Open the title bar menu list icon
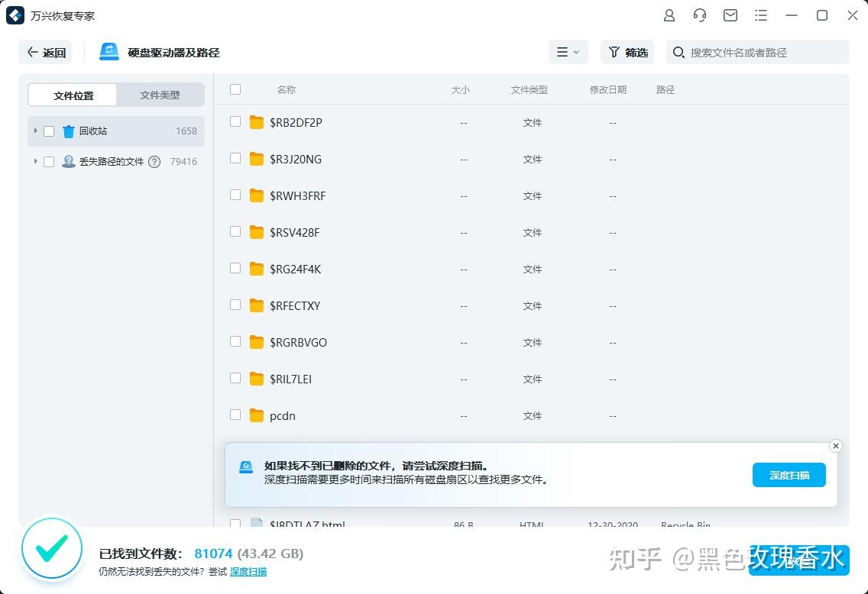 point(761,15)
